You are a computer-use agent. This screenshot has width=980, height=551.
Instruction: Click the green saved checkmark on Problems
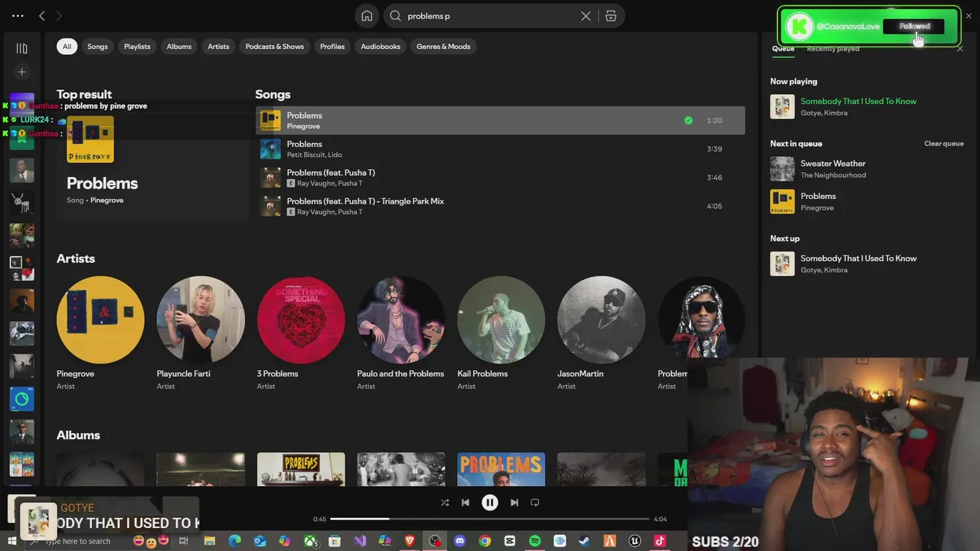(688, 120)
